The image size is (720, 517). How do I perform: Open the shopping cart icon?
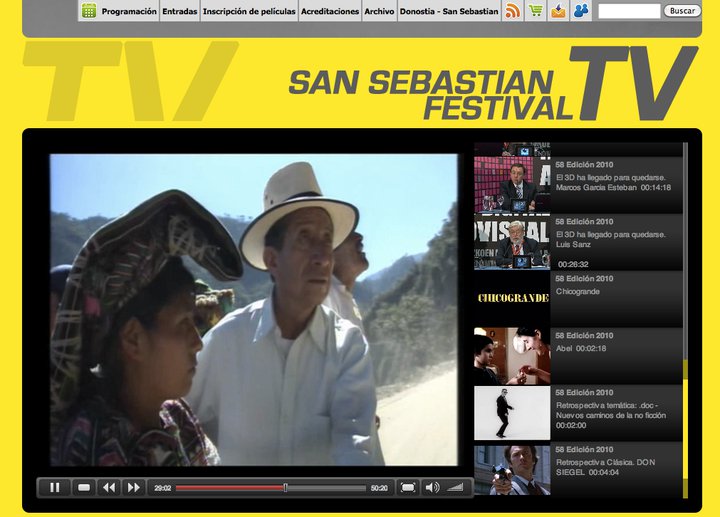click(x=535, y=11)
